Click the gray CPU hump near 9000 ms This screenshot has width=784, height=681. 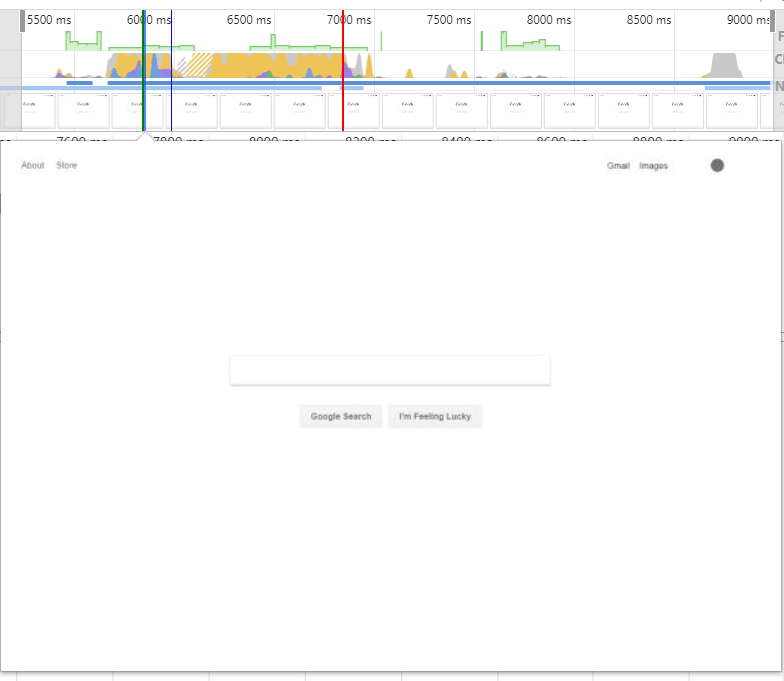coord(724,66)
